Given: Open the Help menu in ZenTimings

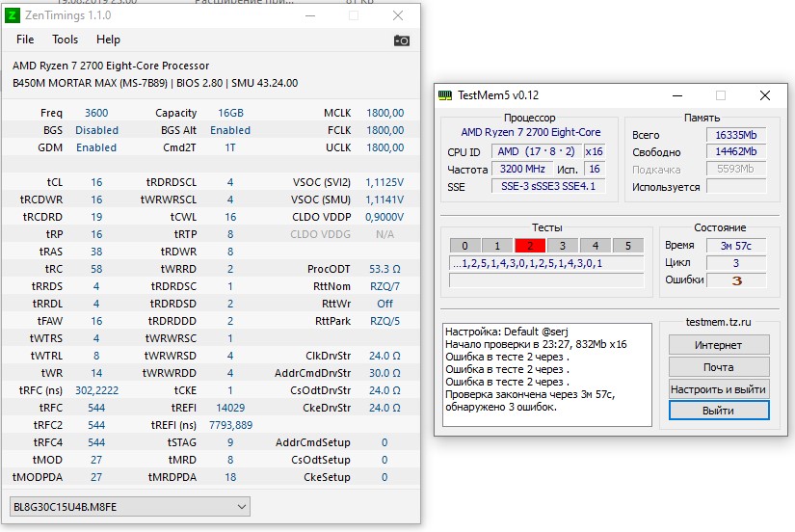Looking at the screenshot, I should click(108, 40).
